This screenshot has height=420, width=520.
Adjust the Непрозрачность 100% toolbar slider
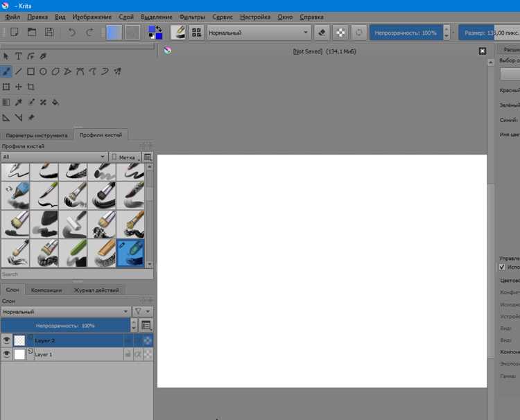click(406, 33)
